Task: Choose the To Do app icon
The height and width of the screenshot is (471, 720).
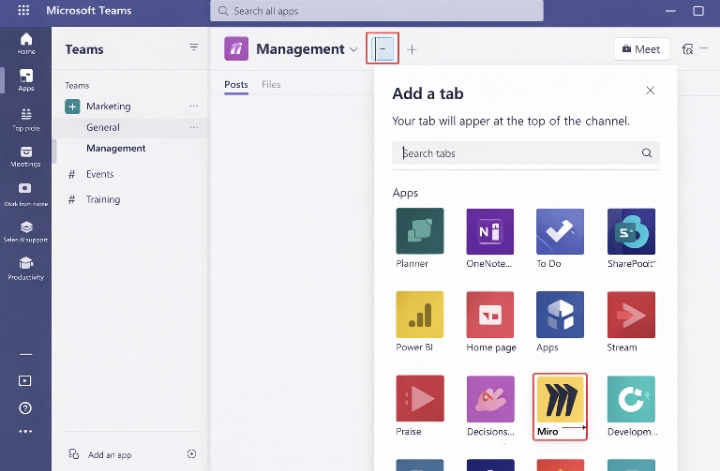Action: [x=560, y=232]
